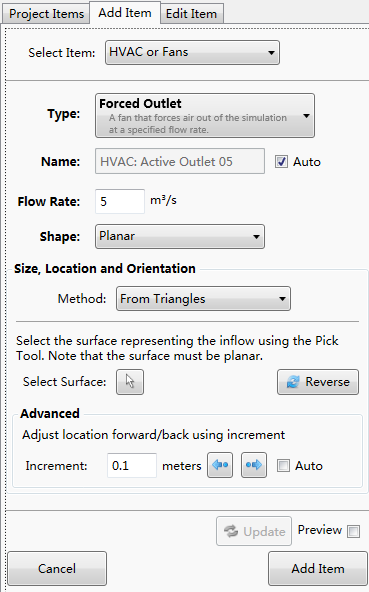Switch to the Edit Item tab
The width and height of the screenshot is (369, 592).
[191, 14]
